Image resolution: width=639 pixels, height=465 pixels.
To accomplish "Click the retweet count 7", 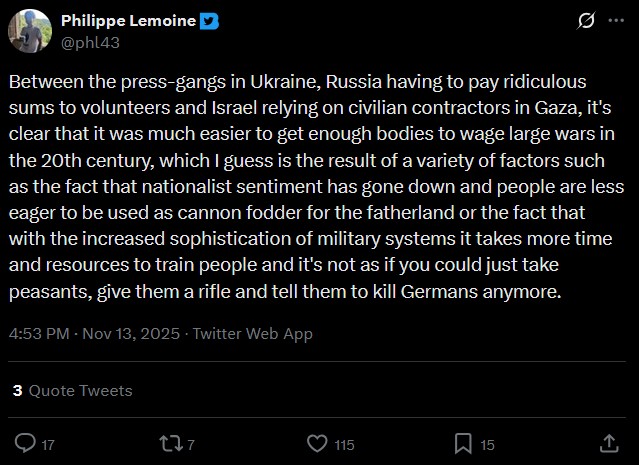I will click(191, 445).
